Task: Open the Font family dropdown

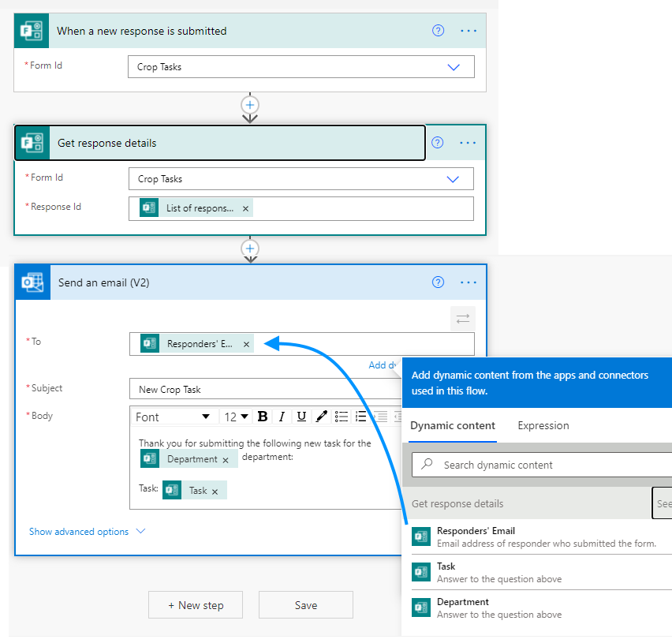Action: click(174, 417)
